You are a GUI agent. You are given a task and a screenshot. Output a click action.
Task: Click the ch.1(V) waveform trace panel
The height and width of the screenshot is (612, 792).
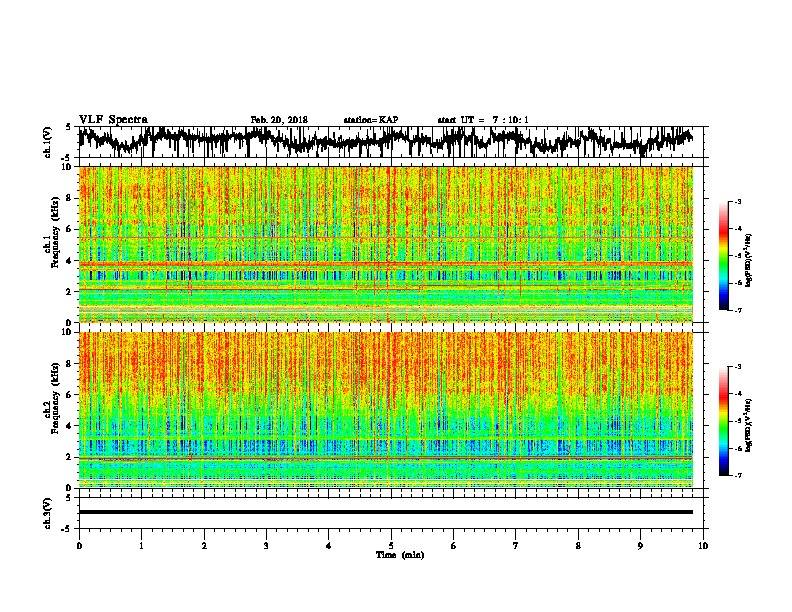point(391,141)
